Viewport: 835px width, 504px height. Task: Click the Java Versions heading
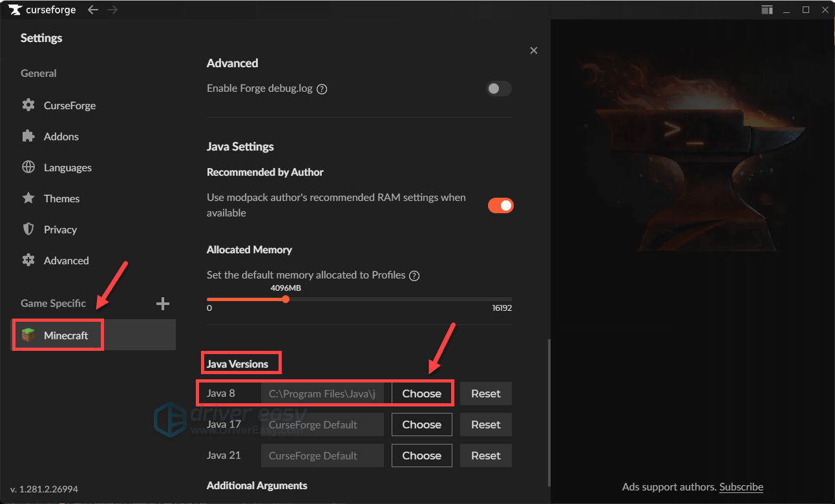237,364
